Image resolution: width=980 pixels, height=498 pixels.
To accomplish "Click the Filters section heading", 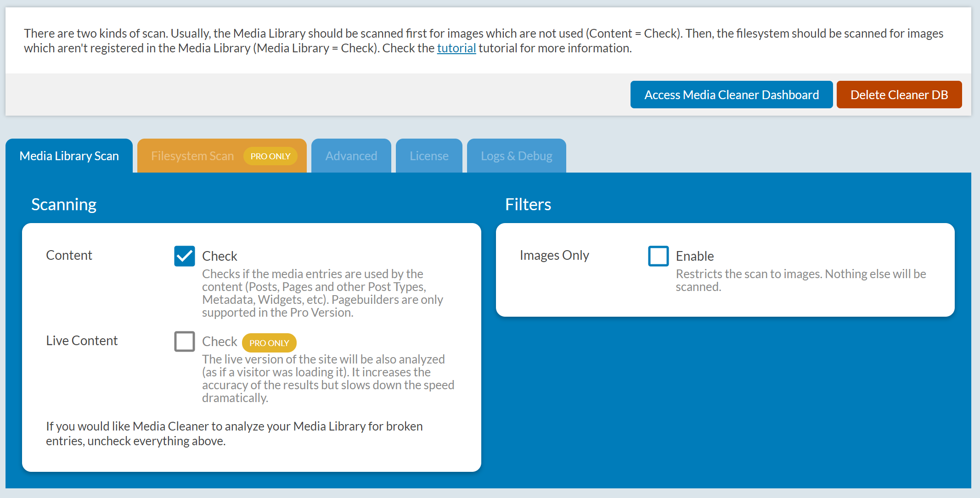I will pos(528,204).
